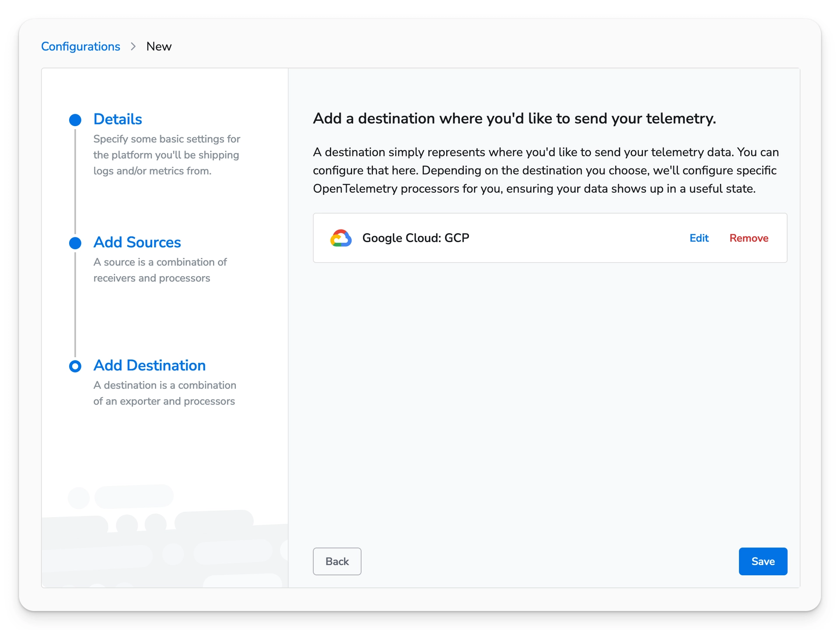The image size is (840, 630).
Task: Select the Google Cloud logo icon
Action: (341, 238)
